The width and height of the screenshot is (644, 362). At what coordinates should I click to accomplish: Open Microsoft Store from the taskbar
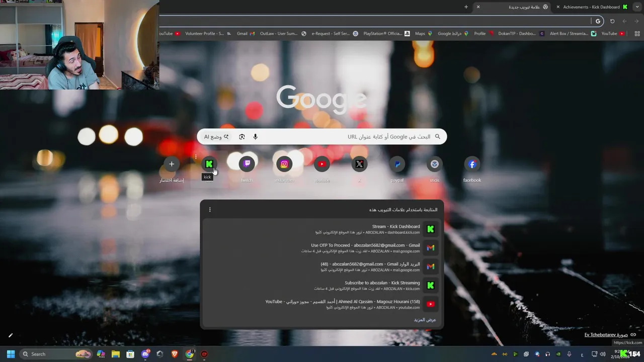pos(130,354)
